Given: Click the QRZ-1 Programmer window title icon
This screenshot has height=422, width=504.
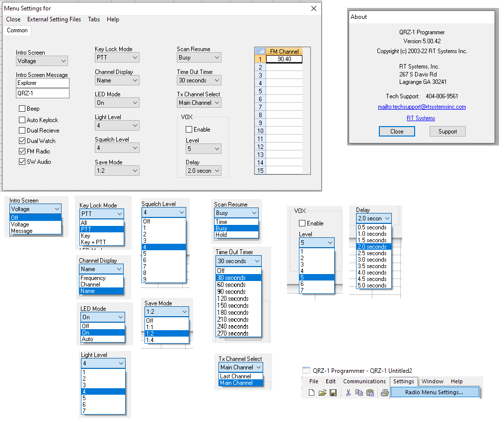Looking at the screenshot, I should [x=306, y=370].
